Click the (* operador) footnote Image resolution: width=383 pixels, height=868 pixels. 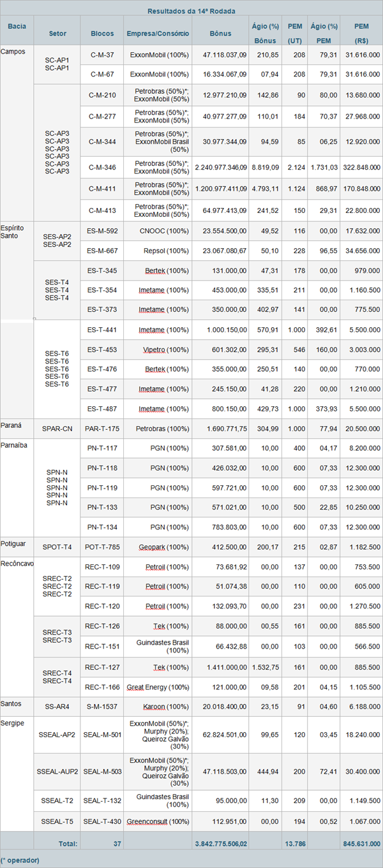[20, 860]
